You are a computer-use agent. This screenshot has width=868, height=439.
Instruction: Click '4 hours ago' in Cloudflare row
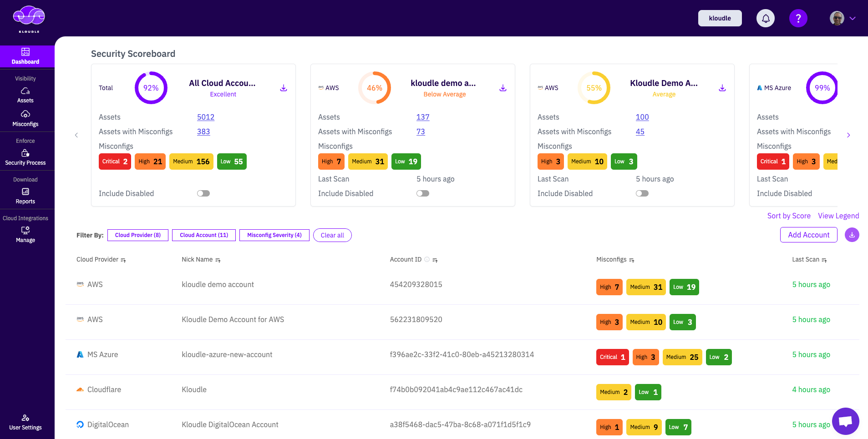click(811, 389)
